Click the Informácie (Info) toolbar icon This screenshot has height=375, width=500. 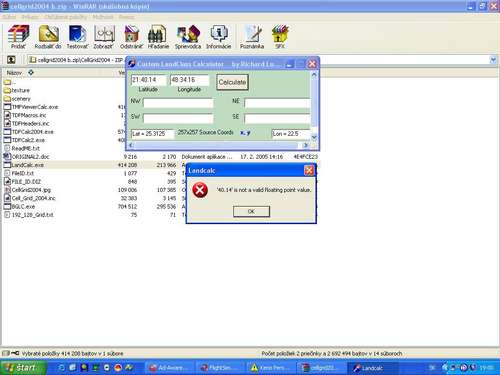point(219,37)
